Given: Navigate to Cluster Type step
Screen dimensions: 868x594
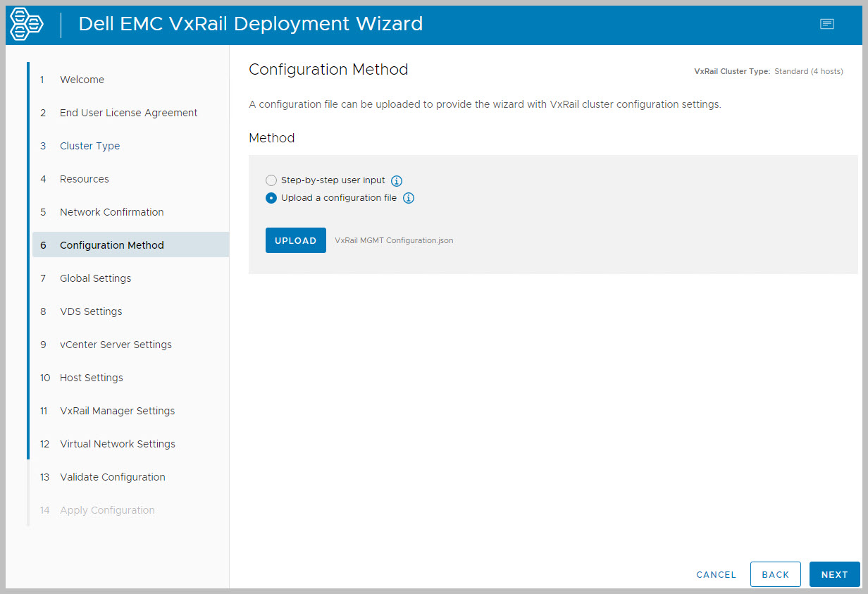Looking at the screenshot, I should coord(89,146).
